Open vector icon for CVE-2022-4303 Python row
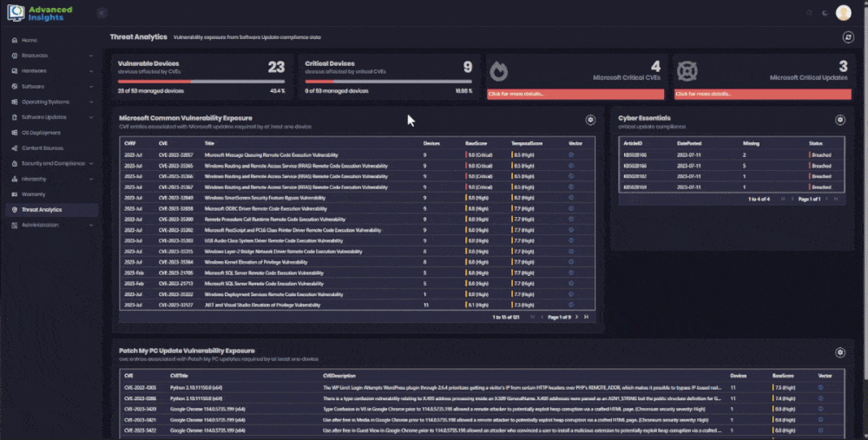This screenshot has height=440, width=868. (820, 387)
